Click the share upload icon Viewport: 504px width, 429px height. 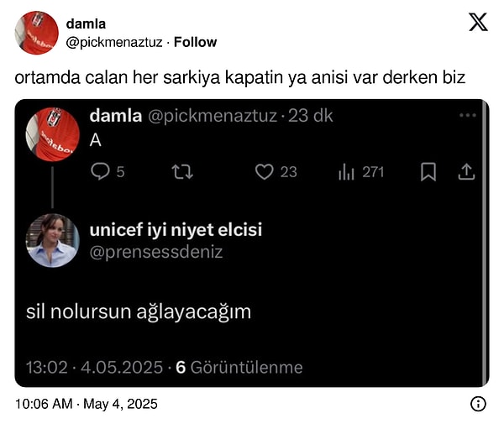466,171
